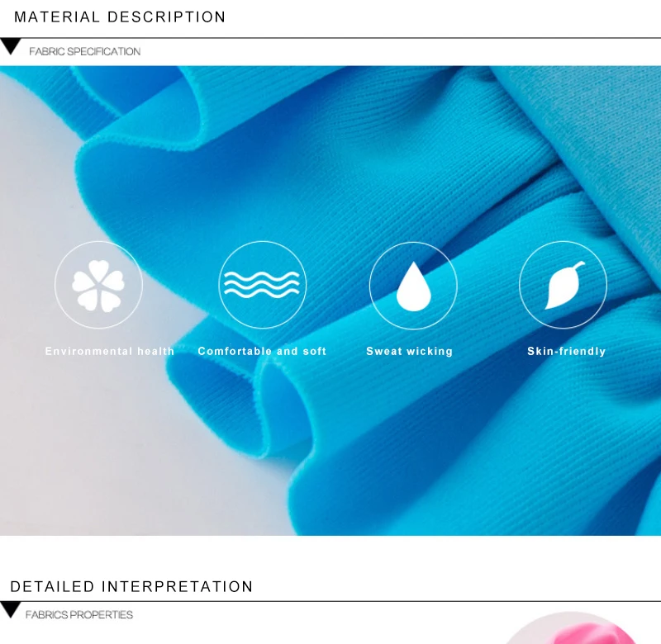Click the black triangle beside Fabric Specification

(x=11, y=46)
